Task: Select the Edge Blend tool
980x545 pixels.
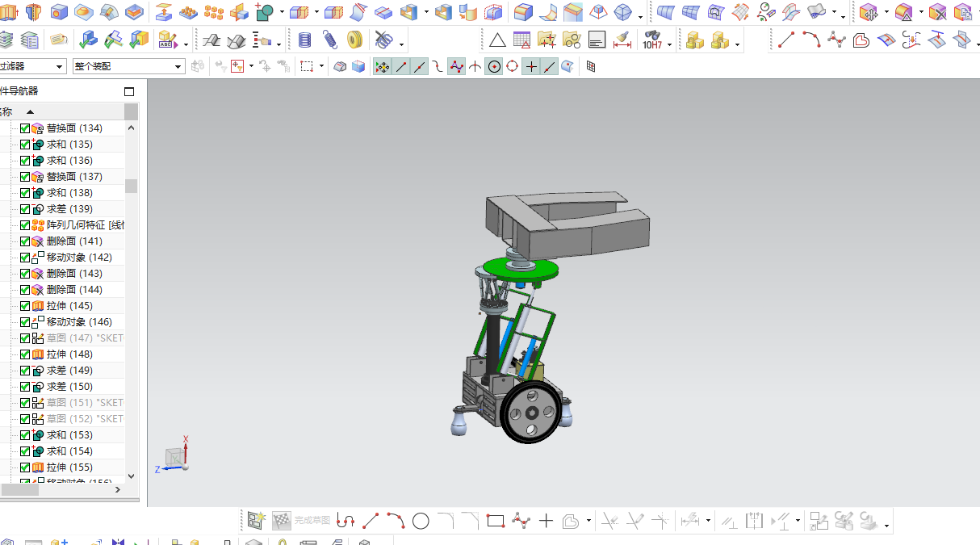Action: click(523, 12)
